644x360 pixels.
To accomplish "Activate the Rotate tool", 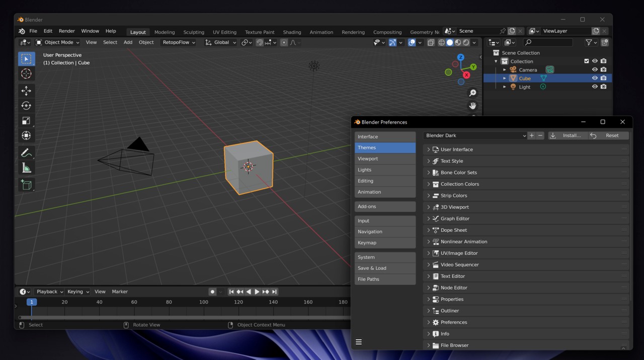I will pyautogui.click(x=26, y=106).
